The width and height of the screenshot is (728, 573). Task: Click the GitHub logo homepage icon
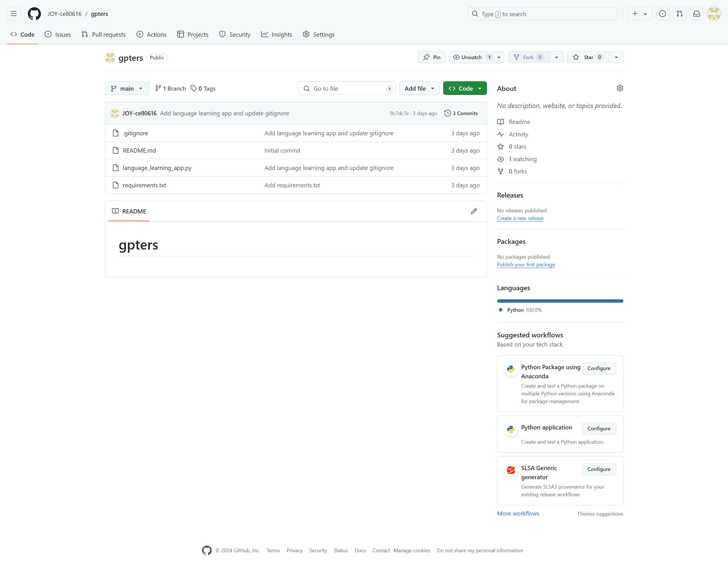point(34,14)
